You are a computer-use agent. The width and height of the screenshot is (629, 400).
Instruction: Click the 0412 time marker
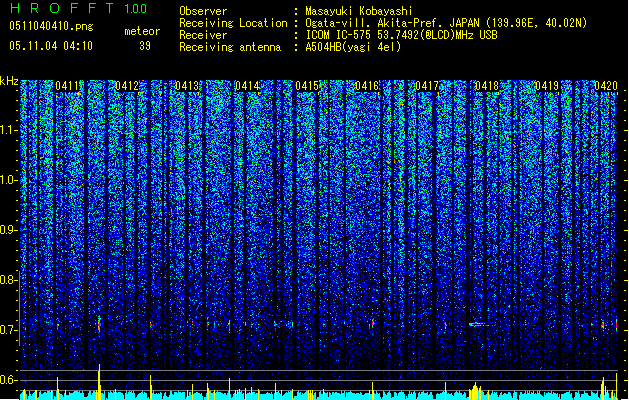[127, 86]
